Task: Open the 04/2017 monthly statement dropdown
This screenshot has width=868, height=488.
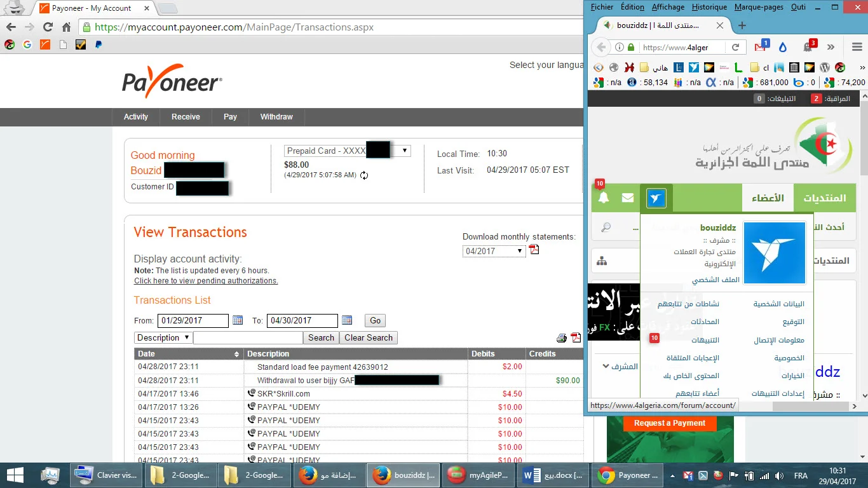Action: [494, 251]
